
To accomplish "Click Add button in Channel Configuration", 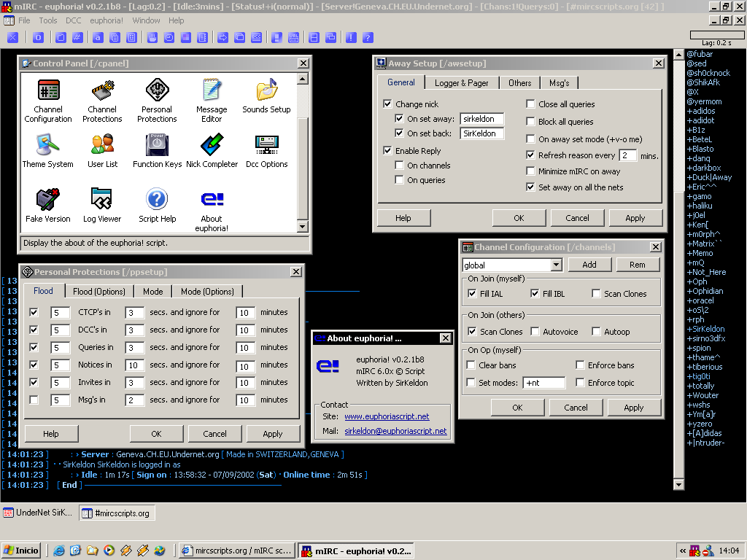I will (x=589, y=265).
